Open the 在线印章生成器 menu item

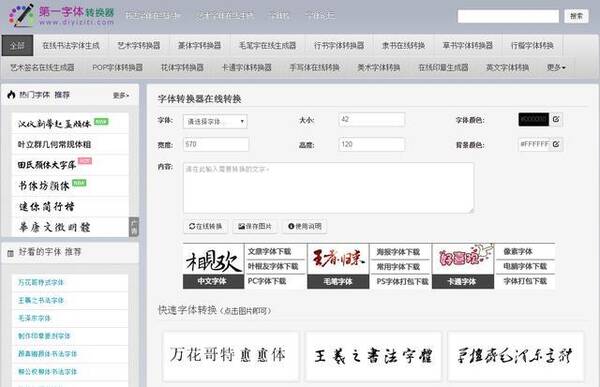coord(443,68)
